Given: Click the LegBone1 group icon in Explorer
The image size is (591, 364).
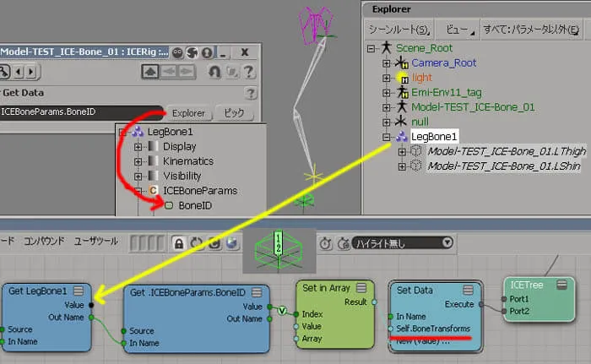Looking at the screenshot, I should click(401, 137).
